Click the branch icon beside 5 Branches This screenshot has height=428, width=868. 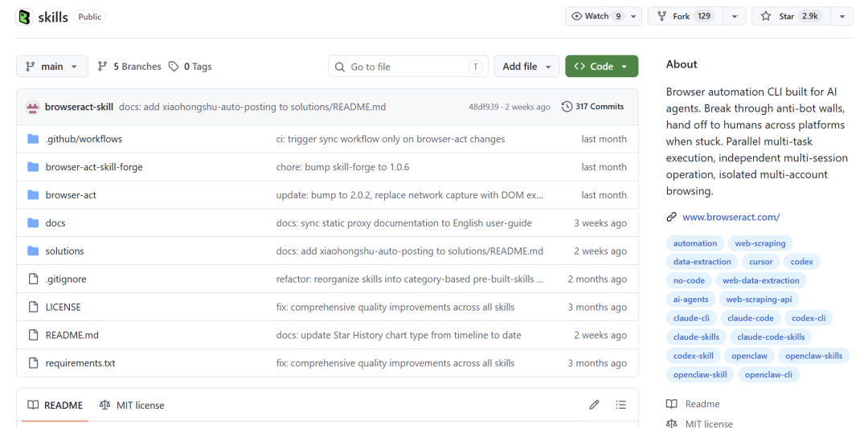tap(102, 67)
